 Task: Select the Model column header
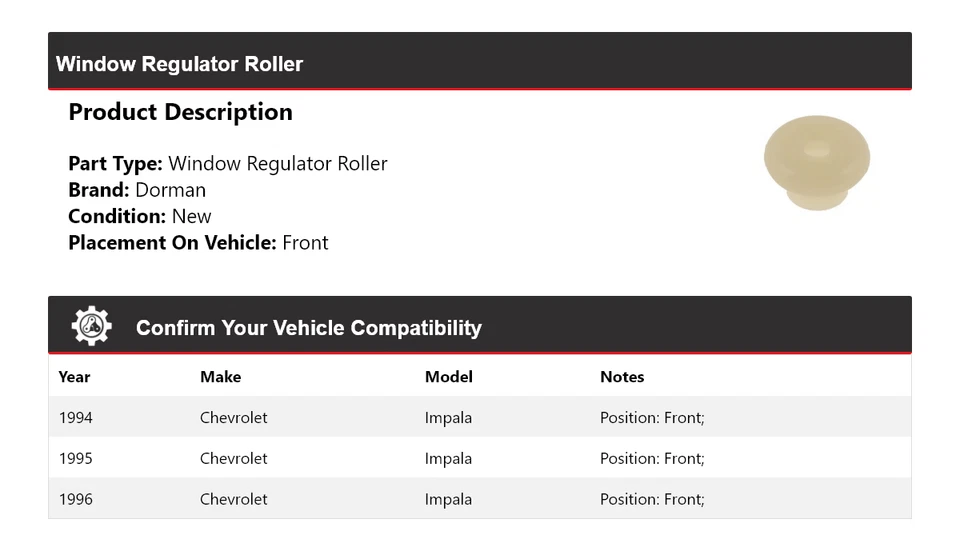[448, 377]
